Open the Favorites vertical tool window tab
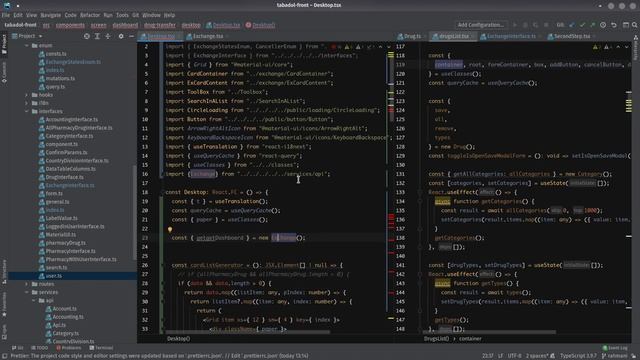Viewport: 640px width, 360px height. click(4, 304)
